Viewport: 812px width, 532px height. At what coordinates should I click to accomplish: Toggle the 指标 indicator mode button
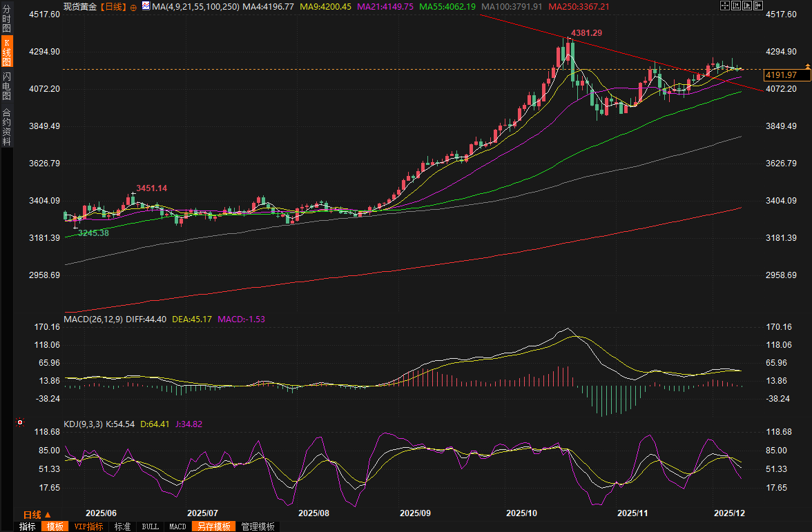pos(28,526)
